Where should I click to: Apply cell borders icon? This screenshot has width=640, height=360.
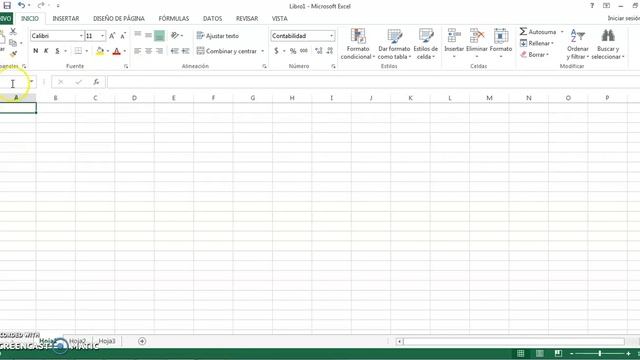tap(78, 51)
